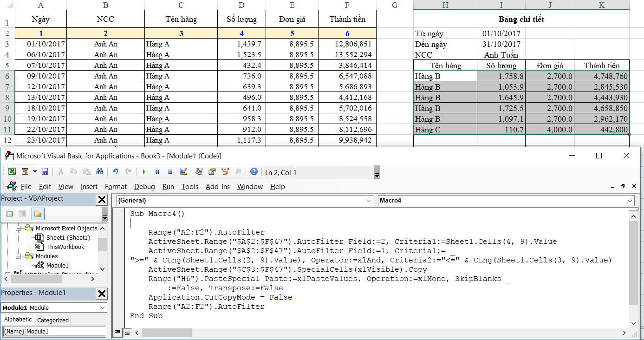The height and width of the screenshot is (340, 644).
Task: Open Project Explorer from the toolbar icon
Action: [199, 172]
